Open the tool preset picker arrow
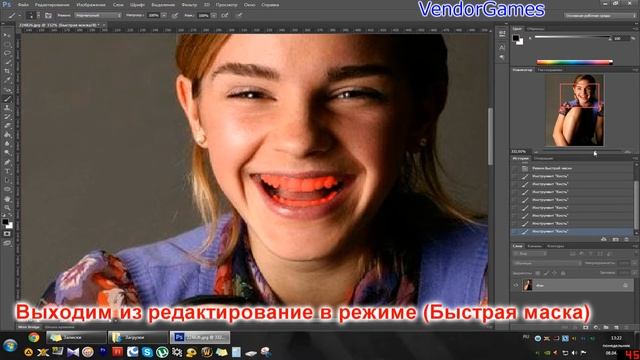Viewport: 640px width, 360px height. (20, 16)
